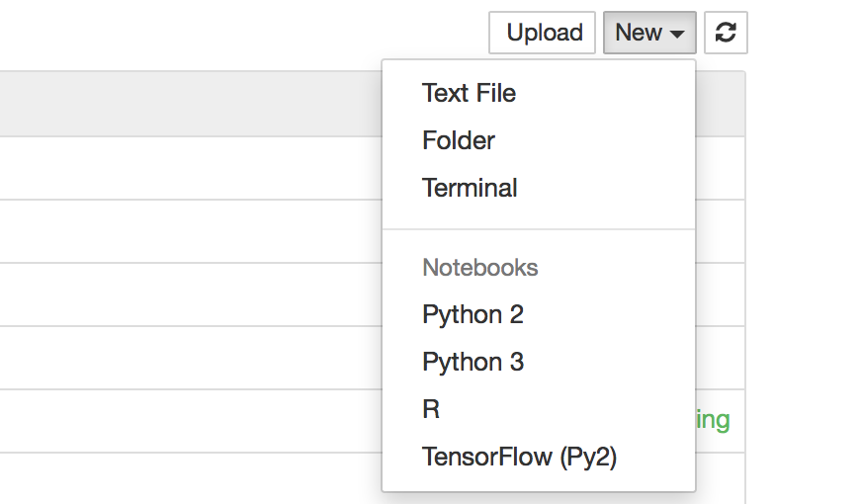
Task: Click the caret arrow on New
Action: click(677, 34)
